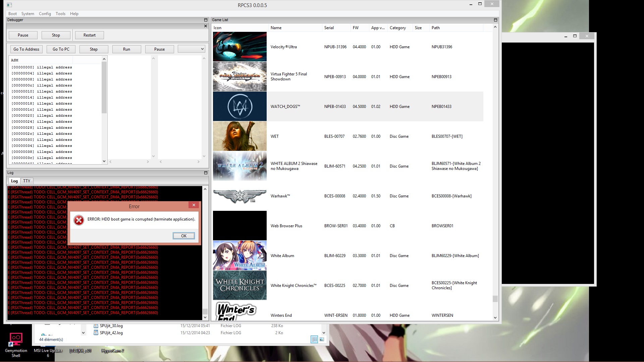Switch Explorer window to details view icon
This screenshot has height=362, width=644.
[314, 340]
